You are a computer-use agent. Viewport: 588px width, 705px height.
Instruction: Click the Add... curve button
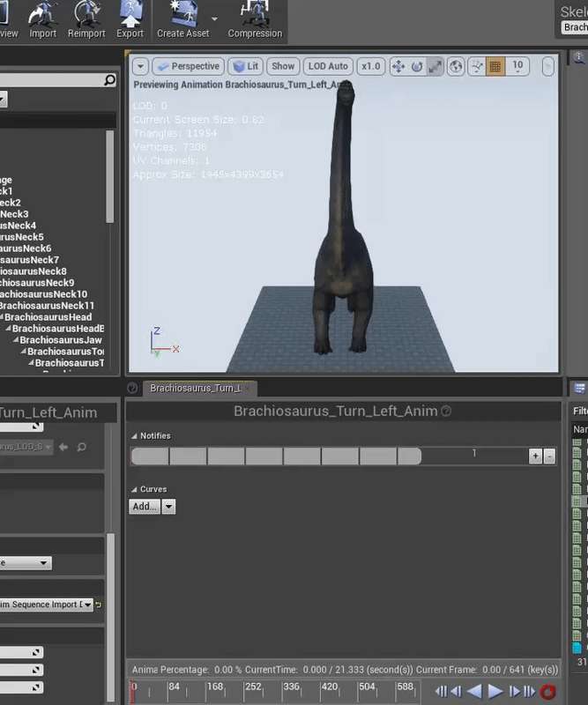[x=145, y=506]
